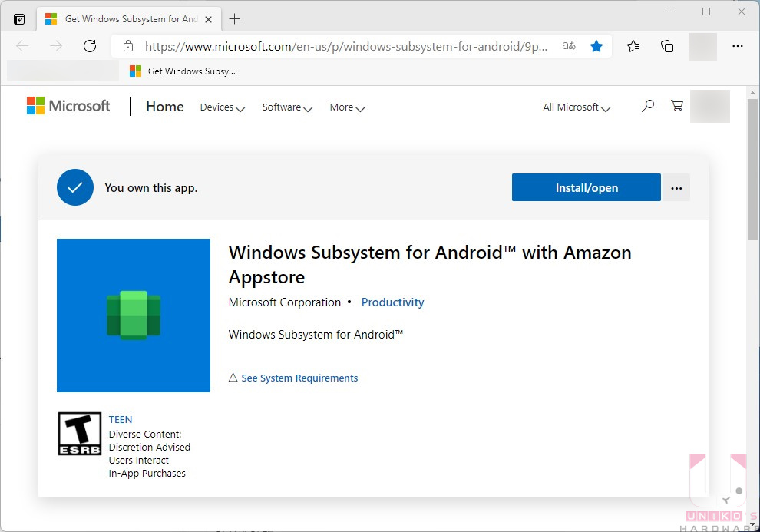Open See System Requirements link
The image size is (760, 532).
pos(299,378)
